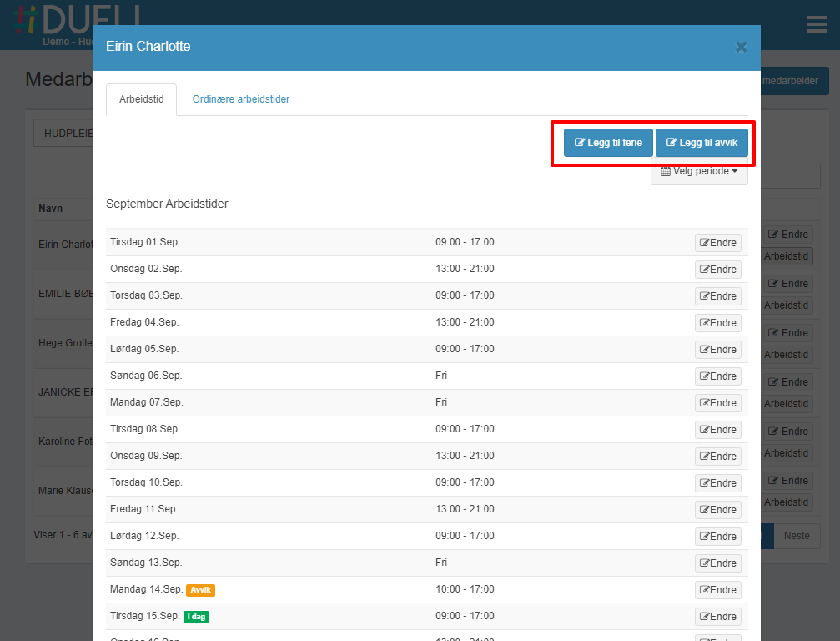Click 10:00 - 17:00 on Mandag 14.Sep.
Viewport: 840px width, 641px height.
pos(465,589)
